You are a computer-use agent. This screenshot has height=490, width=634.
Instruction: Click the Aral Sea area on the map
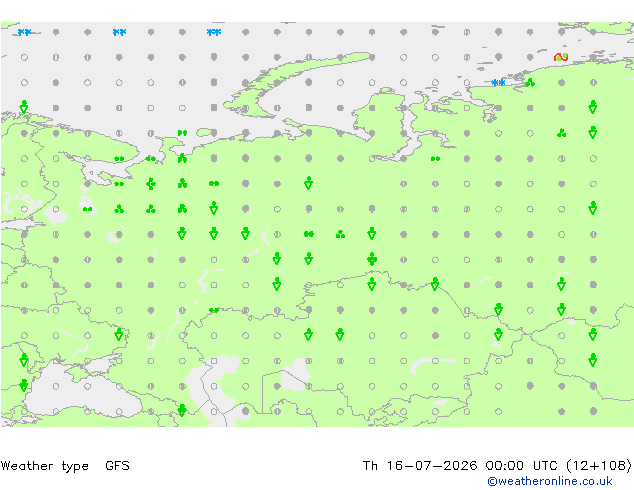294,376
